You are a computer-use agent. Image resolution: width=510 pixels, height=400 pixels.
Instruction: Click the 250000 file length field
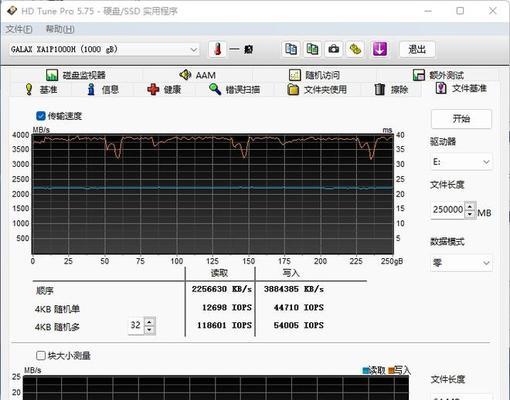point(447,210)
